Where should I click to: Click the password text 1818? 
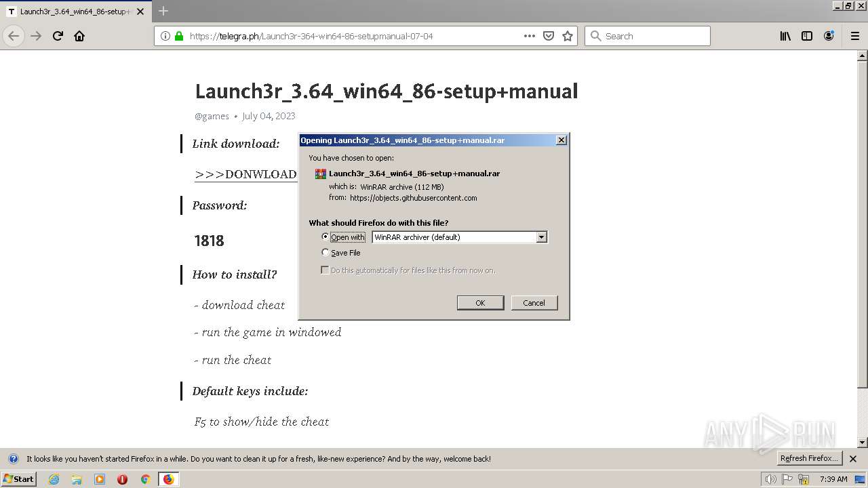[x=209, y=241]
